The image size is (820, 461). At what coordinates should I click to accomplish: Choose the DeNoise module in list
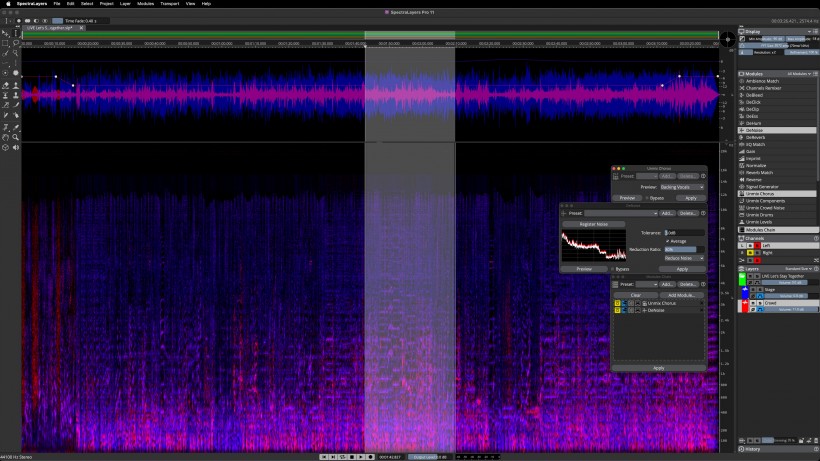[777, 130]
